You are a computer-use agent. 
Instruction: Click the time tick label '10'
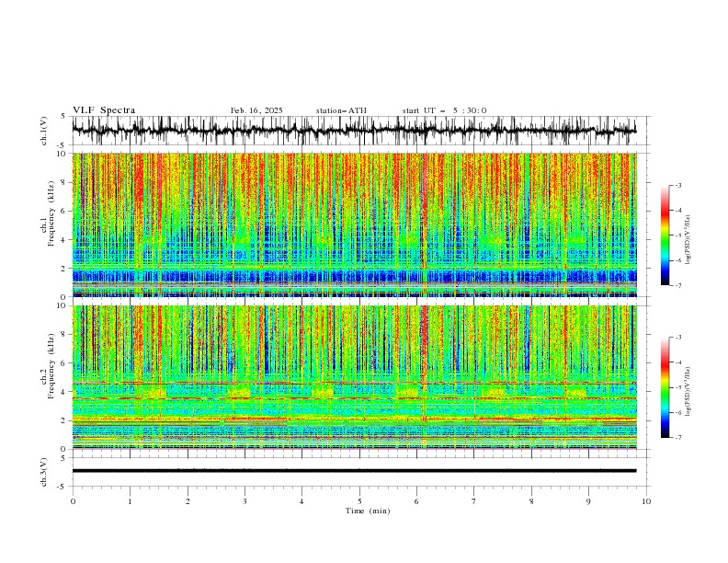click(646, 501)
